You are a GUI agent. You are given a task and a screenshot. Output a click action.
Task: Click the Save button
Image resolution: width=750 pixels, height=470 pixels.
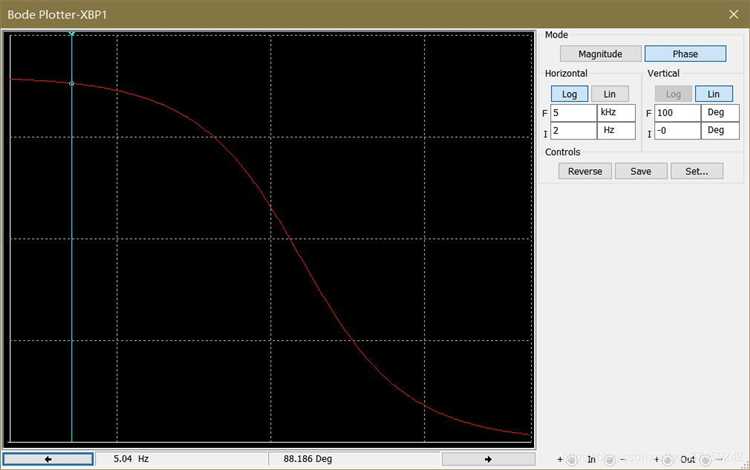click(641, 171)
